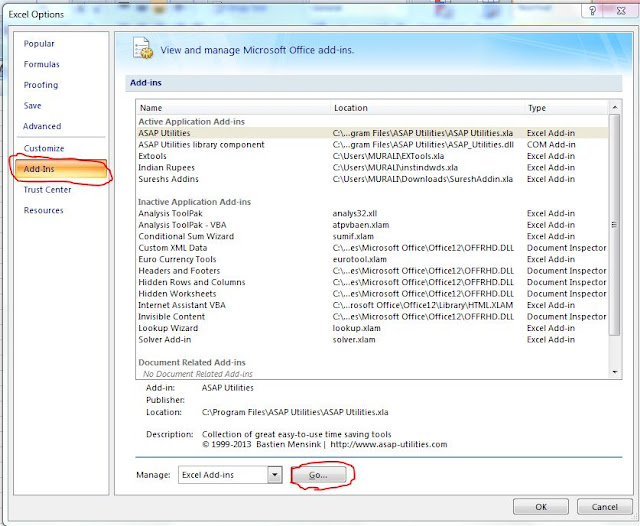Select the Conditional Sum Wizard row
Screen dimensions: 640x526
[372, 236]
